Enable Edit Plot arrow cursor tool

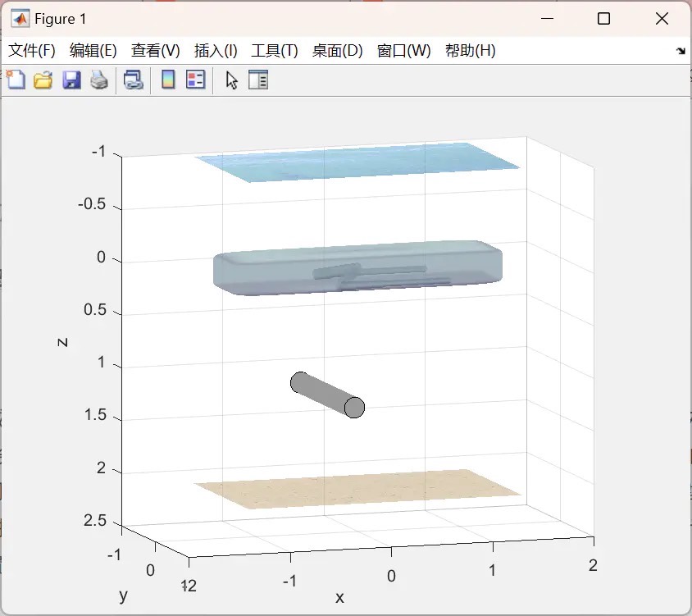pos(232,80)
